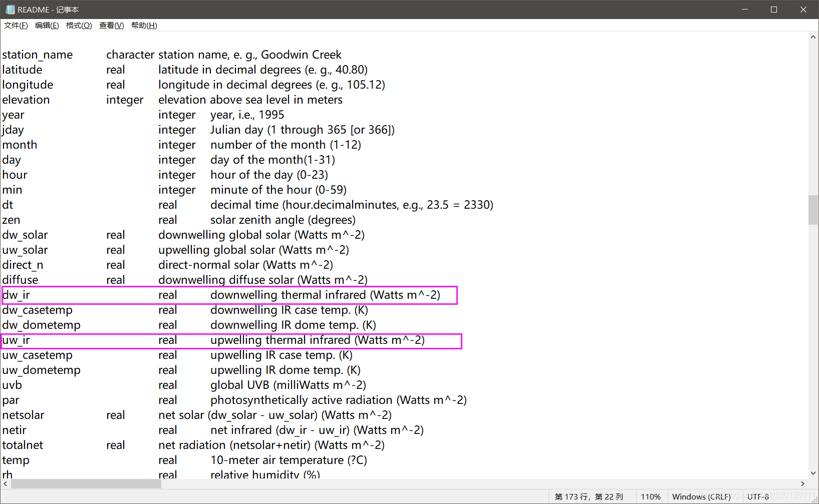The image size is (819, 504).
Task: Open the 文件(F) menu
Action: click(16, 26)
